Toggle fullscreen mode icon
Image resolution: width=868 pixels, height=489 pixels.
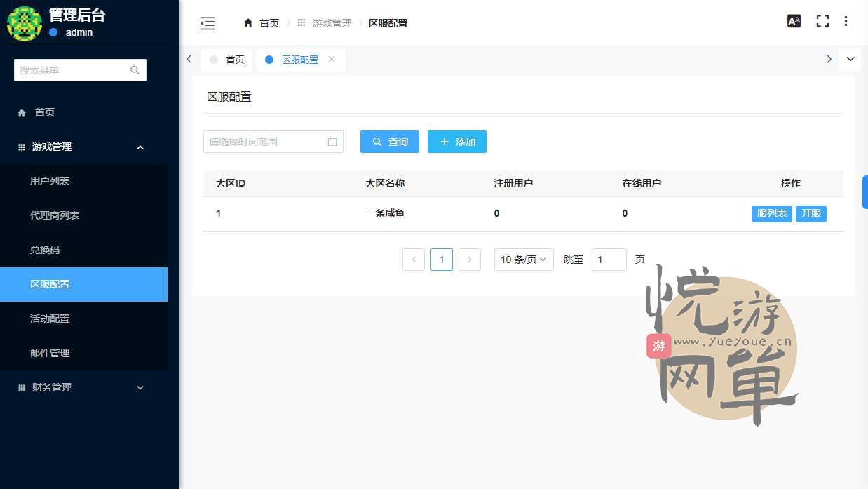click(822, 21)
